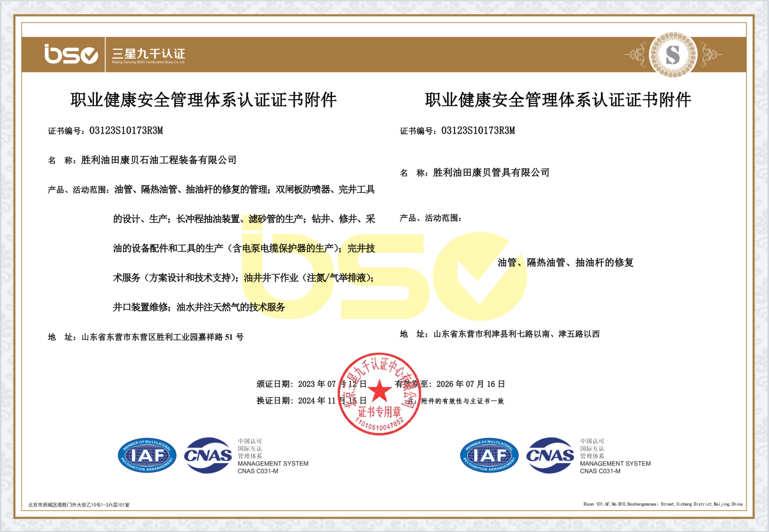Click the certificate title above 胜利油田康贝石油工程装备有限公司
Screen dimensions: 769x532
pyautogui.click(x=203, y=100)
